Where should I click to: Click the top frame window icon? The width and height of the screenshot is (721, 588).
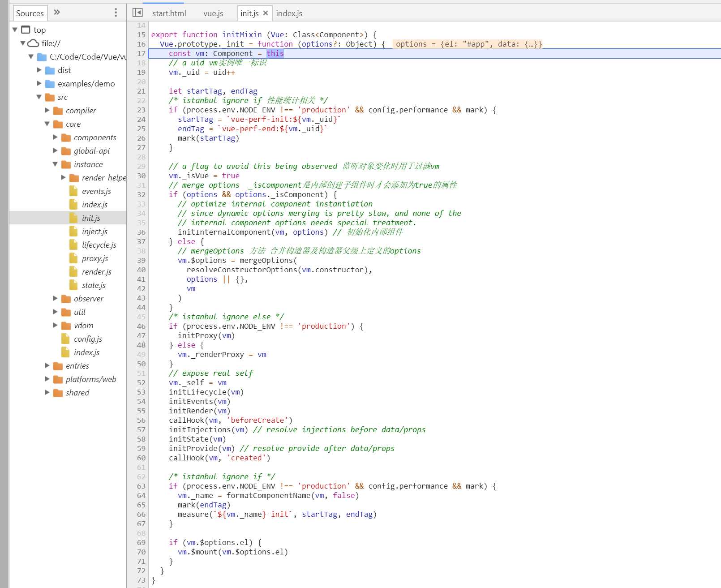pyautogui.click(x=26, y=30)
